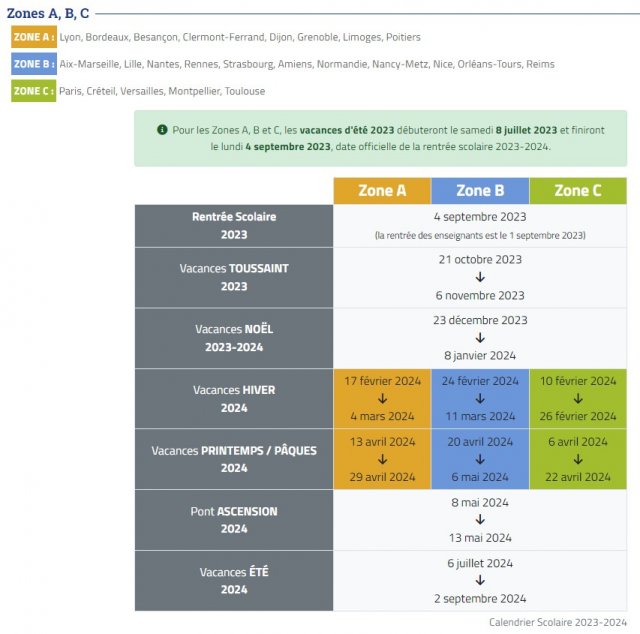Click the Rentrée Scolaire 2023 row header
Viewport: 640px width, 634px height.
point(234,226)
